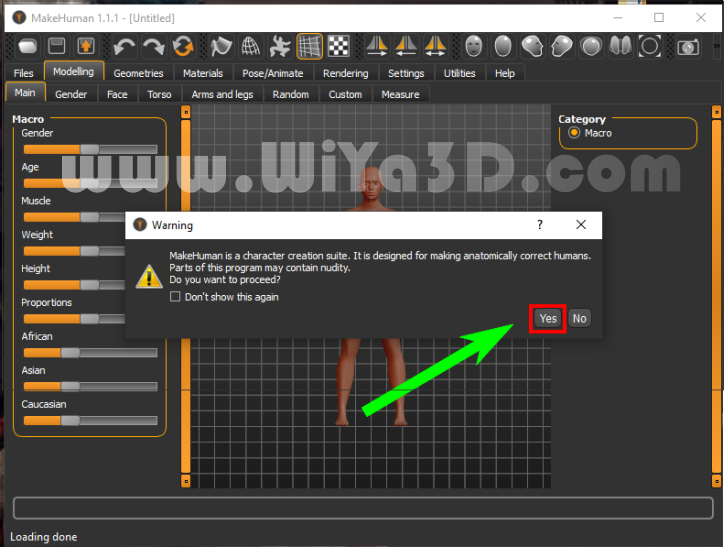Select the Macro category radio button
Image resolution: width=724 pixels, height=547 pixels.
(574, 133)
